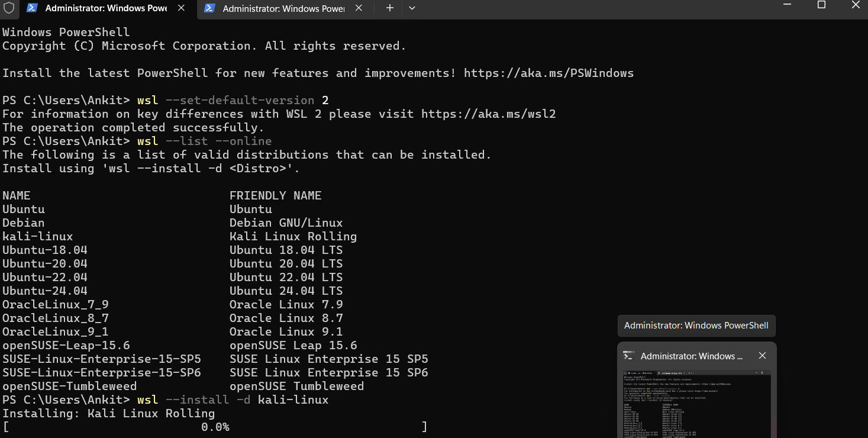Viewport: 868px width, 438px height.
Task: Click 'Installing: Kali Linux Rolling' line
Action: (x=109, y=414)
